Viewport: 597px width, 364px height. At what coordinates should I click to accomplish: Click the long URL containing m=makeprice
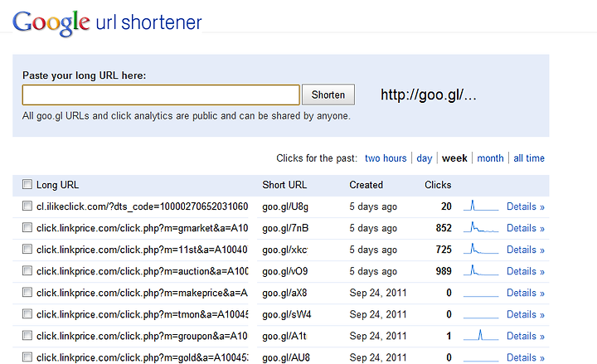(142, 293)
